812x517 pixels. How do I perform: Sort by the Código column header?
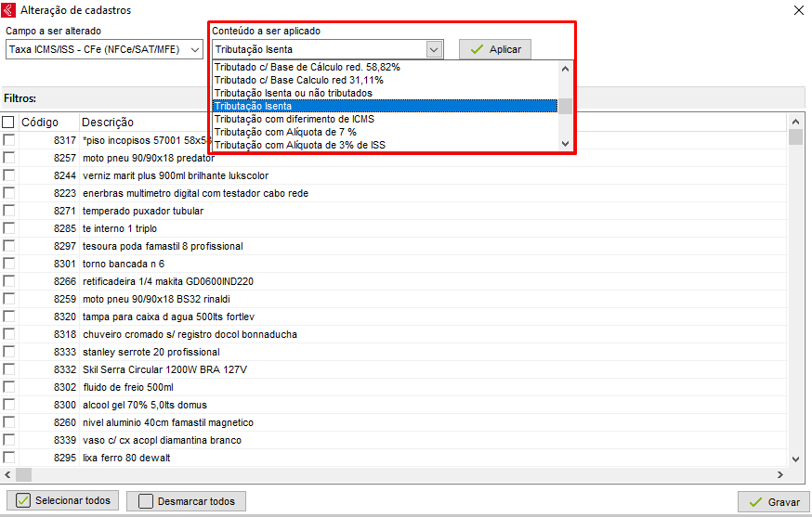pos(40,123)
